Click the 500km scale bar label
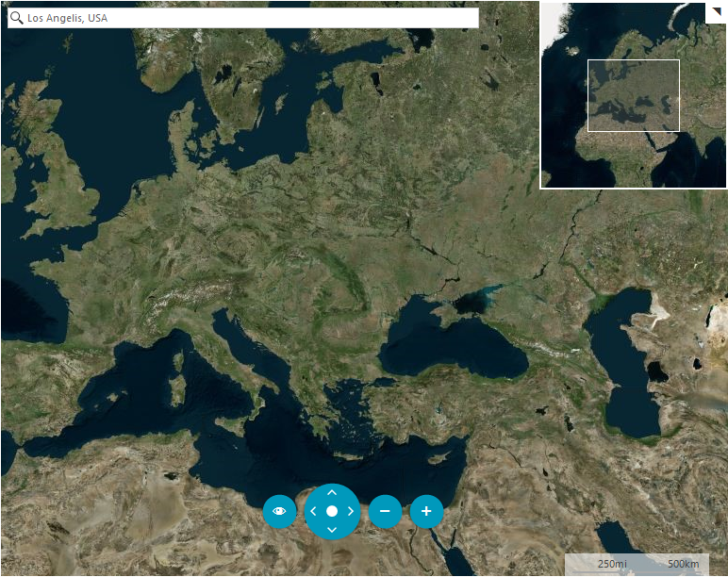 [684, 564]
